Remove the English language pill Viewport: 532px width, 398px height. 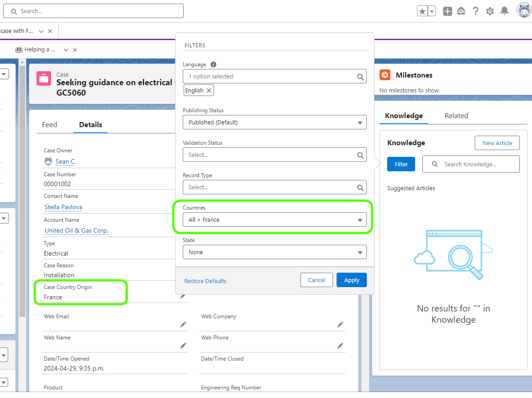[209, 91]
